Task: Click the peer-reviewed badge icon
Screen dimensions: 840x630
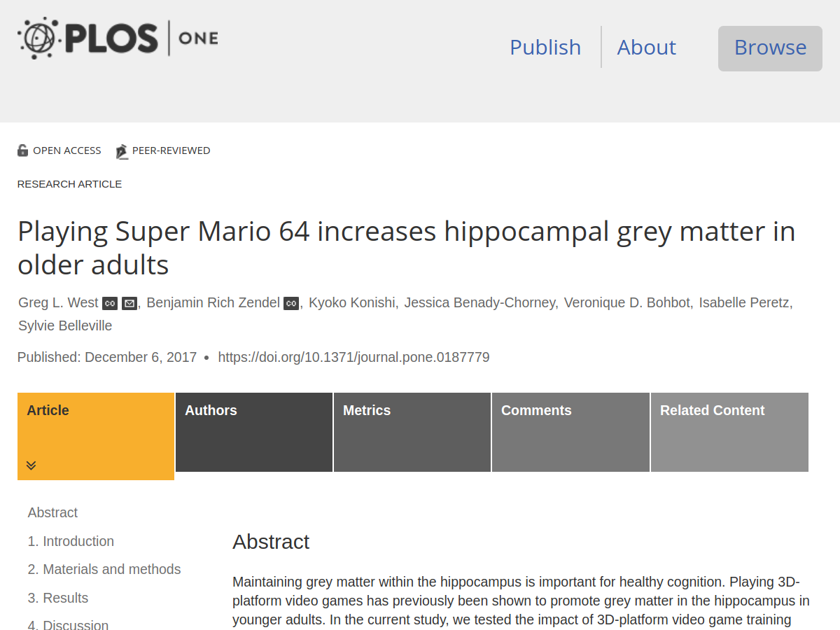Action: [122, 151]
